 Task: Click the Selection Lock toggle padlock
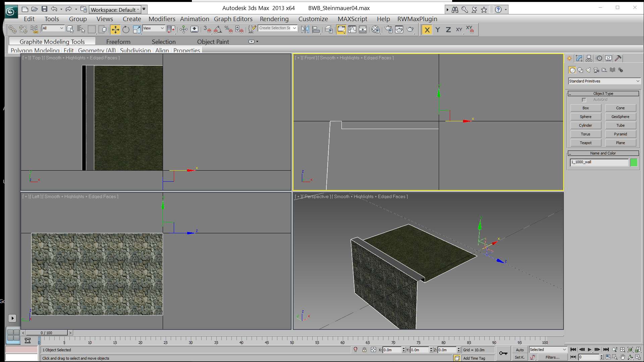pos(364,350)
